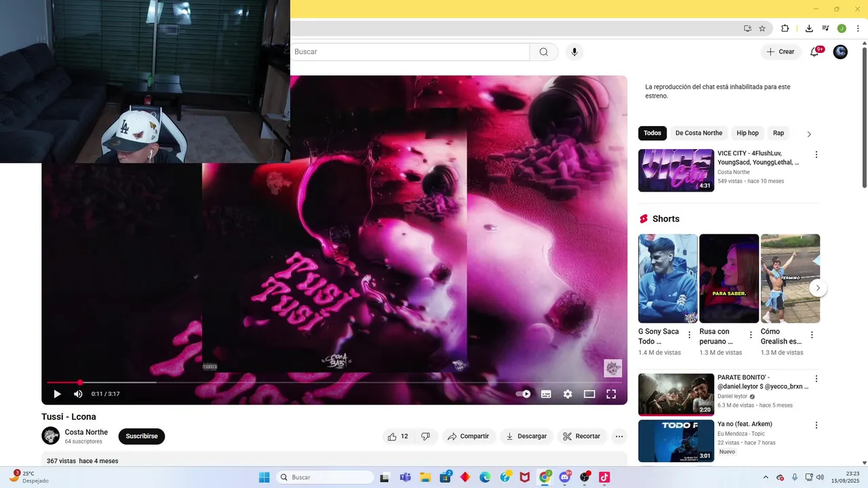Viewport: 868px width, 488px height.
Task: Play the Tussi video
Action: point(57,394)
